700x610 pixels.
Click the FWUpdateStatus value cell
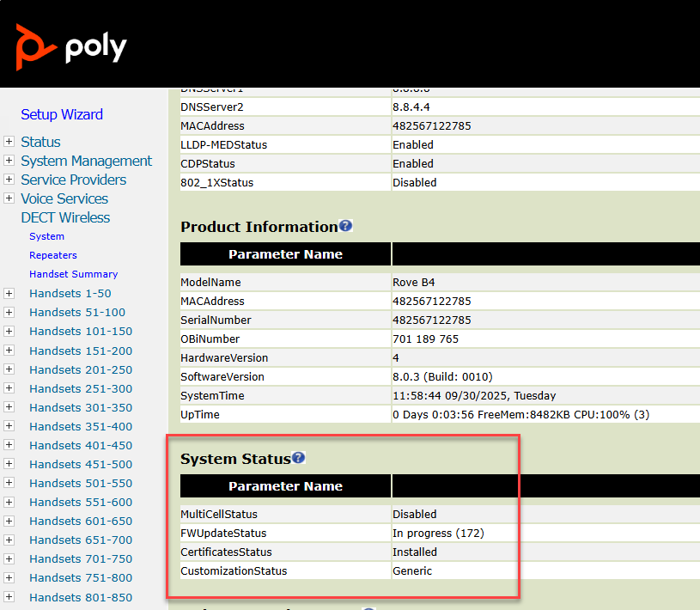click(438, 534)
